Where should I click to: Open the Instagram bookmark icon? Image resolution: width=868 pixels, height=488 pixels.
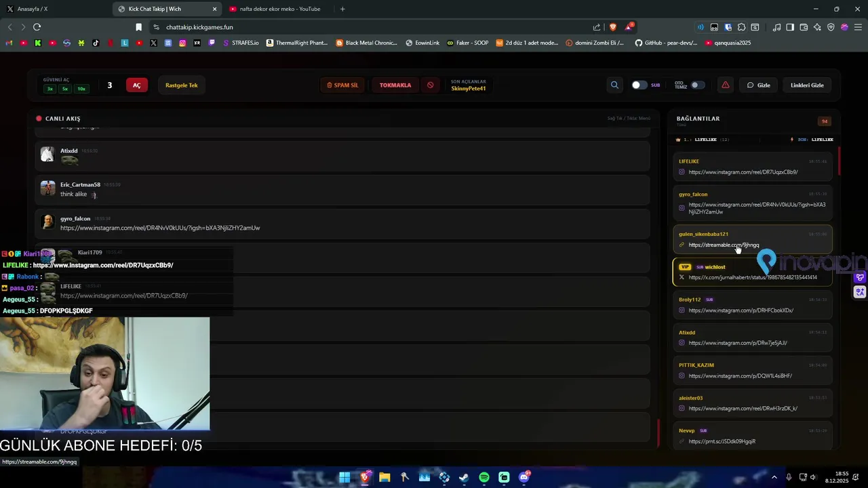point(182,43)
